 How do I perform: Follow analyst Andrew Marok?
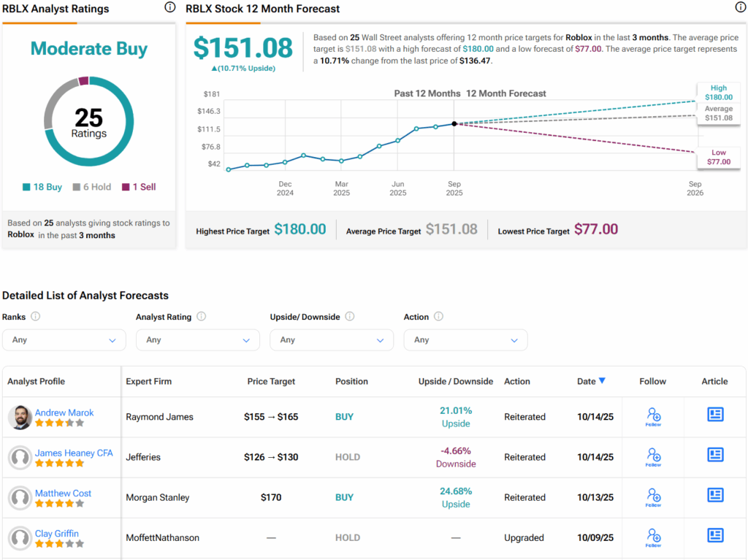(x=653, y=417)
